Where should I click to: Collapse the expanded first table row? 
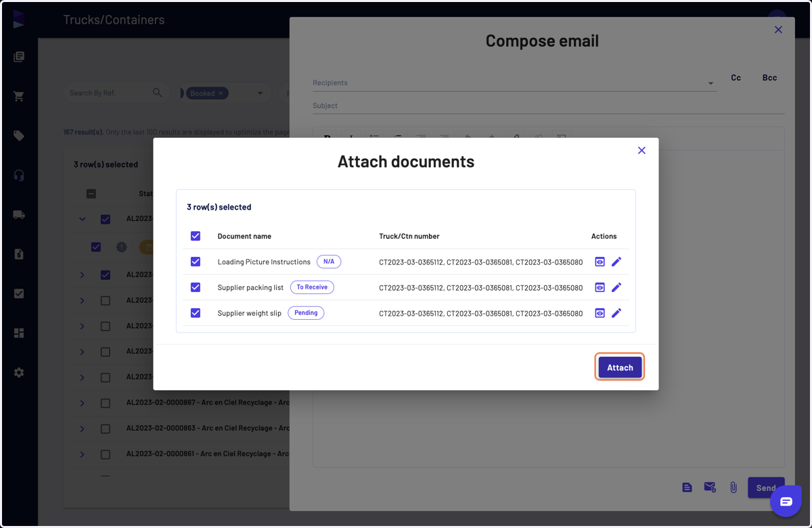click(x=83, y=219)
